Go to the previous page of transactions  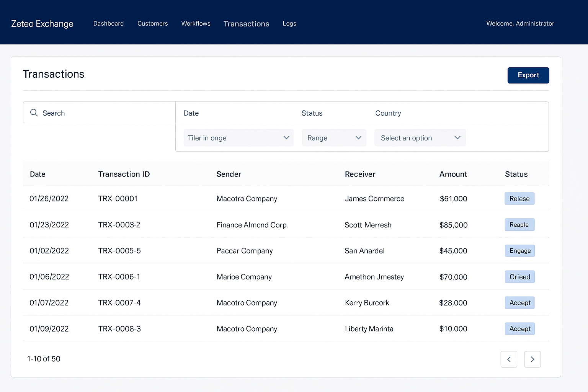click(x=509, y=359)
